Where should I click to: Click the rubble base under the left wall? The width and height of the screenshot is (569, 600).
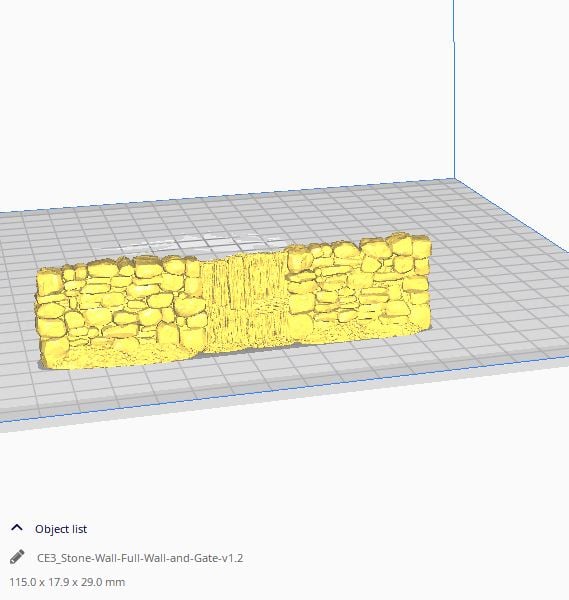coord(115,355)
